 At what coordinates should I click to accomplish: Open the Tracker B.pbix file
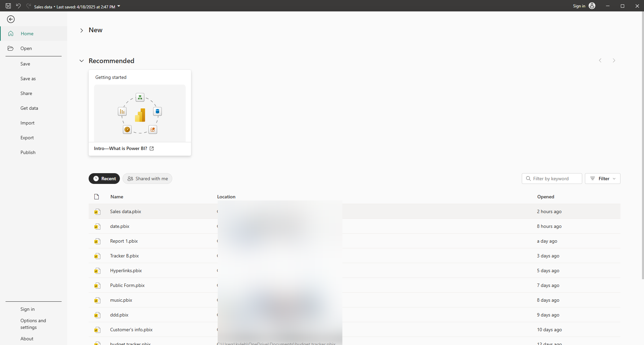coord(124,256)
